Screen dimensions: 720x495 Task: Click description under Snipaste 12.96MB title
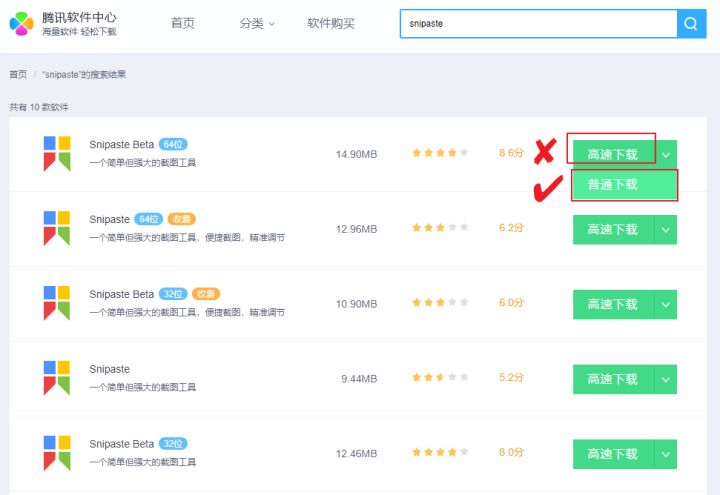tap(187, 237)
